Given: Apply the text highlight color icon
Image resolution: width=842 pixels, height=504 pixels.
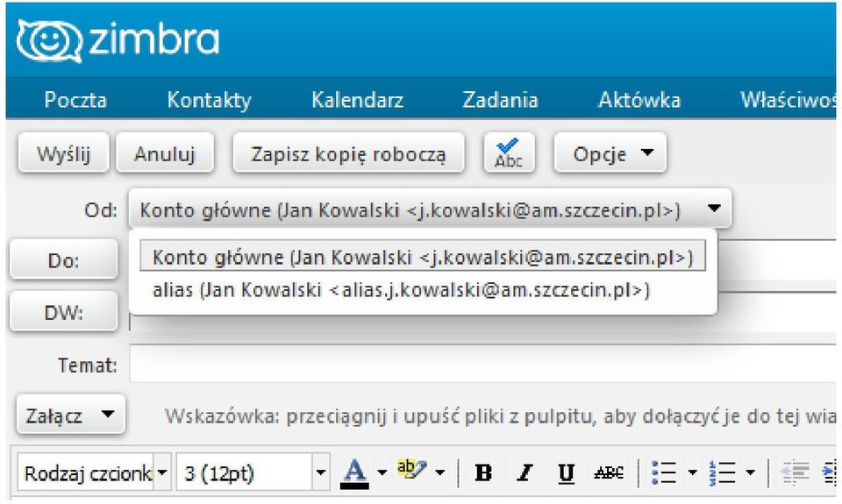Looking at the screenshot, I should click(x=411, y=470).
